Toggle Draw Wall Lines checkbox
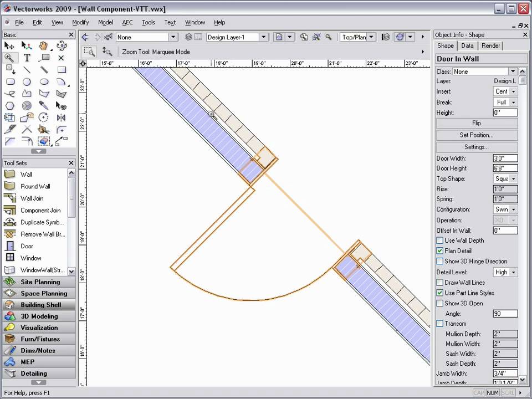Screen dimensions: 532x399 439,282
